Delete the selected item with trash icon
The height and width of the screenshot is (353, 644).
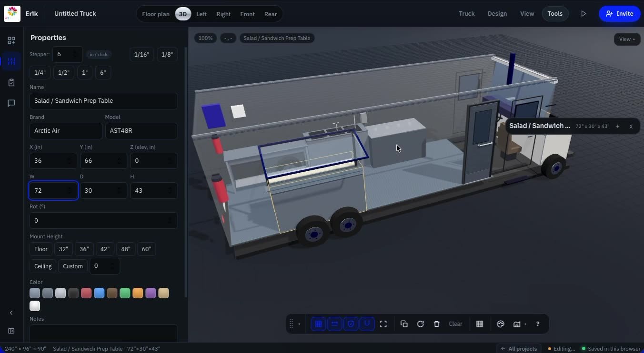click(436, 324)
